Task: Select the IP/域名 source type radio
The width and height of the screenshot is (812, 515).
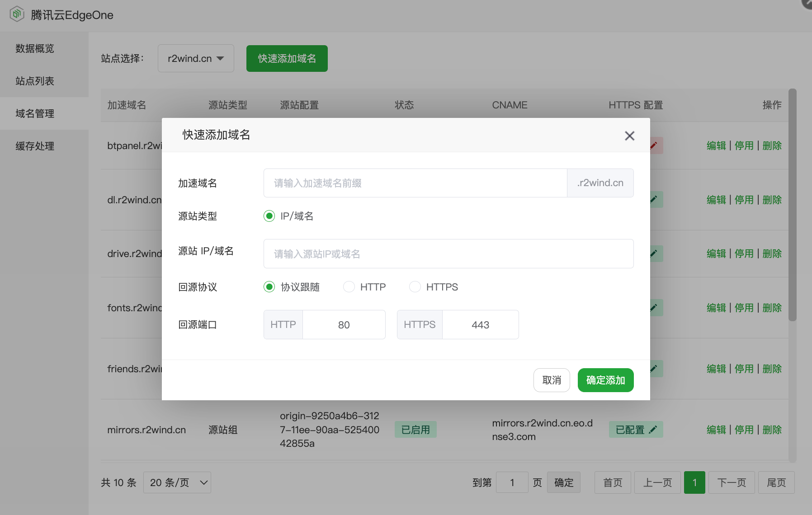Action: pyautogui.click(x=269, y=216)
